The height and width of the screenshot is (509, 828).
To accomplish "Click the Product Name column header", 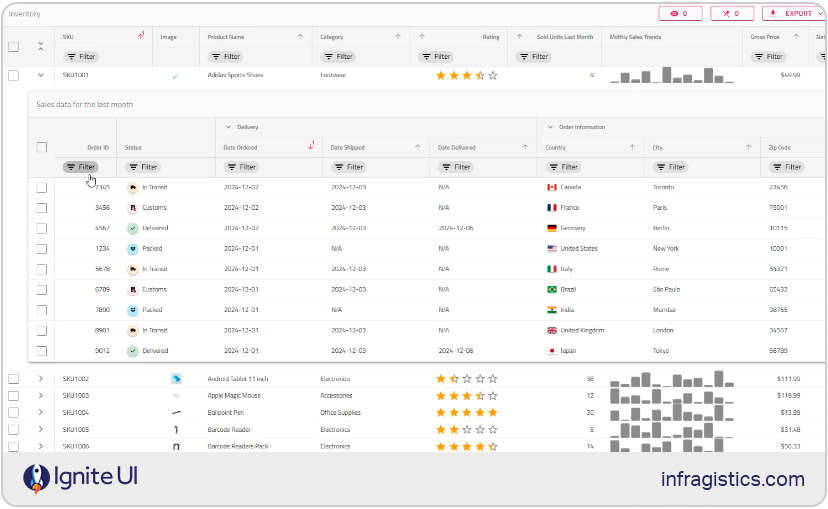I will point(226,37).
